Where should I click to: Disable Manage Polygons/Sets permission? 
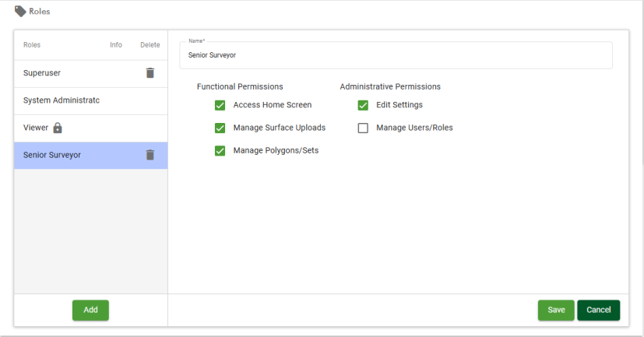220,150
